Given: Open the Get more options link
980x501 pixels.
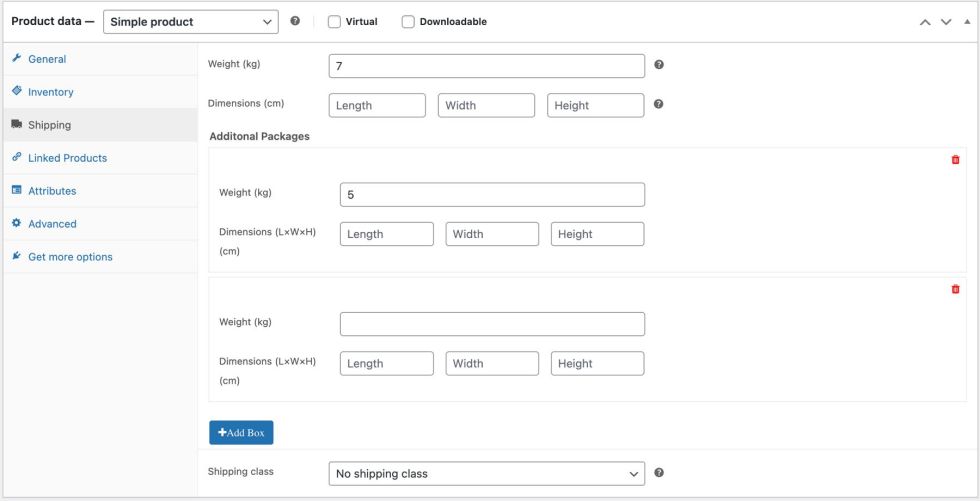Looking at the screenshot, I should (70, 257).
